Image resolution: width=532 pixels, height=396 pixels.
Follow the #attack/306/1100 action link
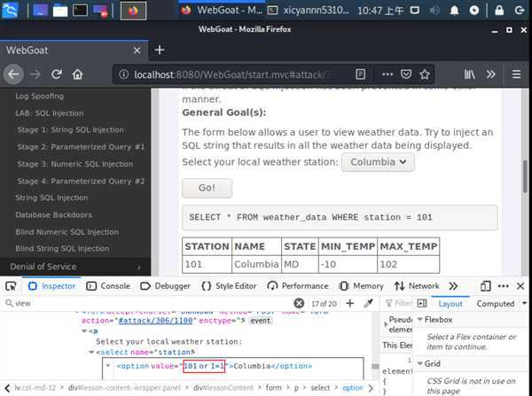155,321
